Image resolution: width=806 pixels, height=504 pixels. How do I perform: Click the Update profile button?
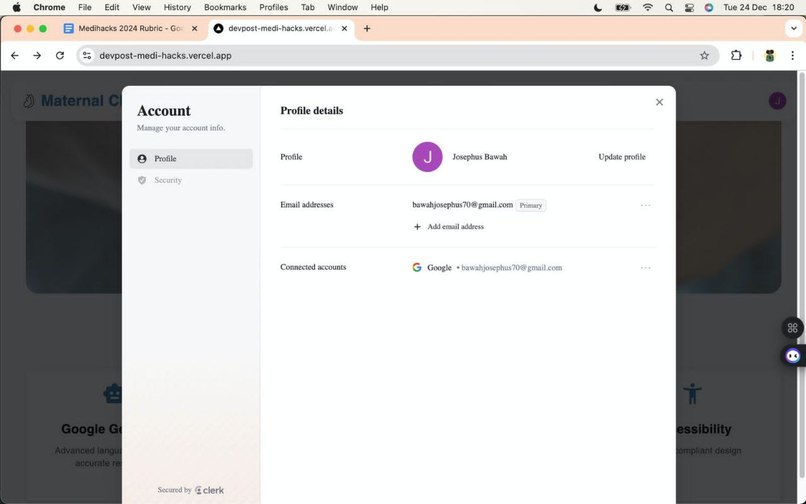[x=621, y=157]
